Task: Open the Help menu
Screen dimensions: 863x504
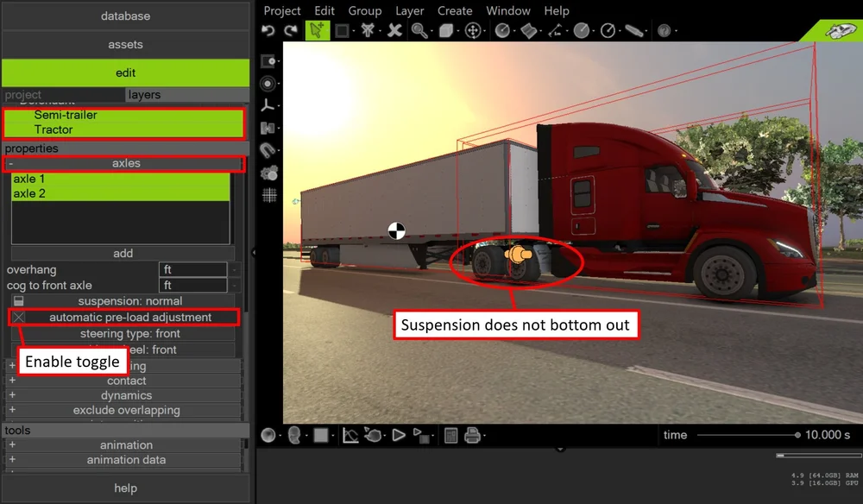Action: (557, 10)
